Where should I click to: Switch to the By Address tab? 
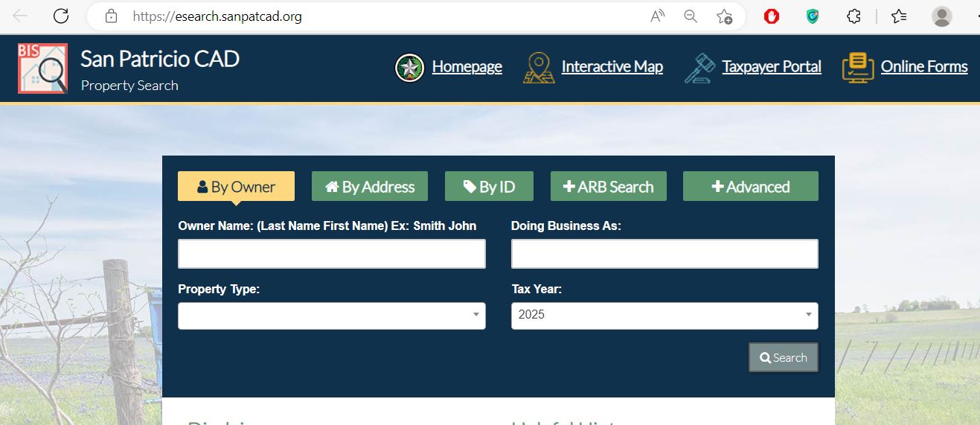point(370,186)
